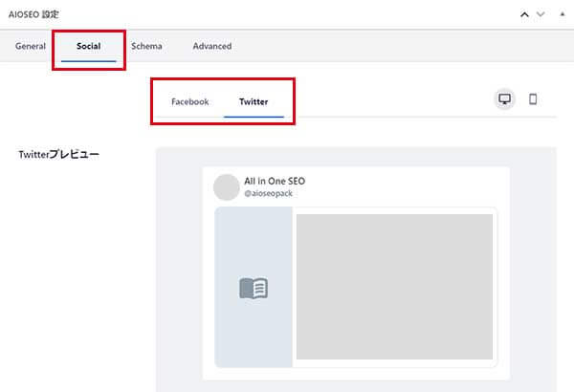Go to the Schema tab
Image resolution: width=574 pixels, height=392 pixels.
coord(146,46)
